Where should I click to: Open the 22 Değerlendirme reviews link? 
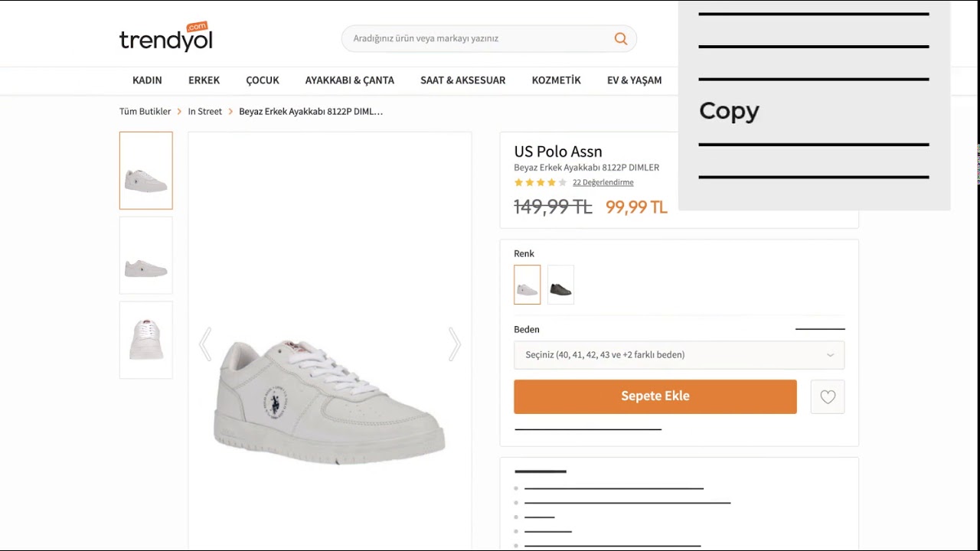[x=603, y=182]
